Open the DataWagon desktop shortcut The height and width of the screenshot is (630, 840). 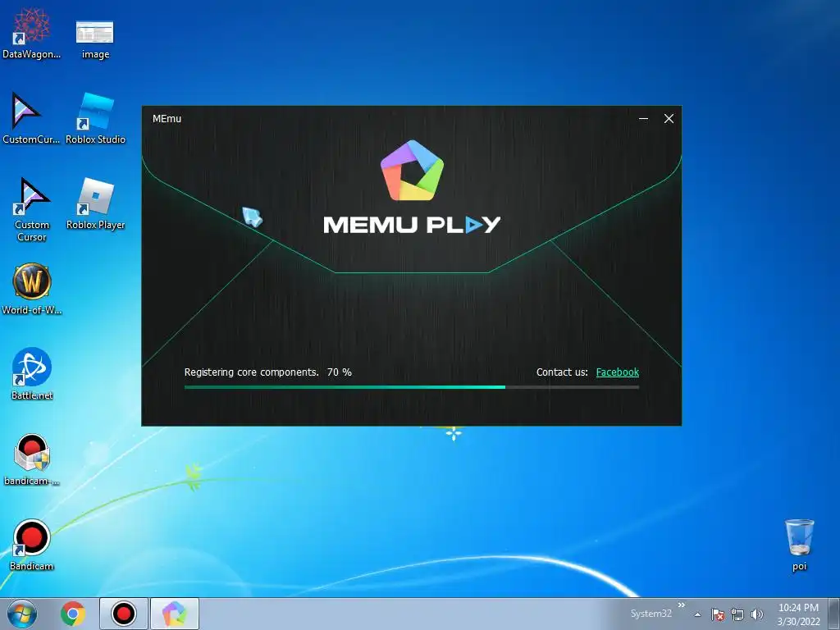(32, 34)
